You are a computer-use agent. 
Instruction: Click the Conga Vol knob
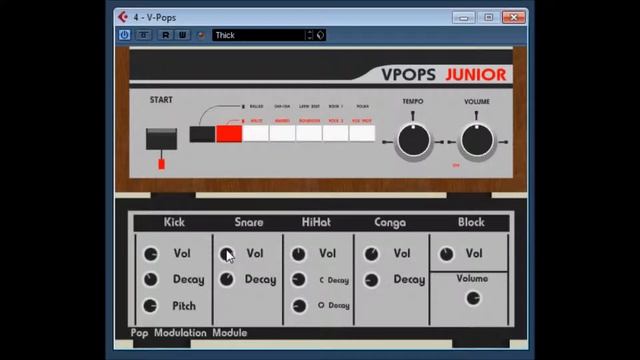click(371, 254)
